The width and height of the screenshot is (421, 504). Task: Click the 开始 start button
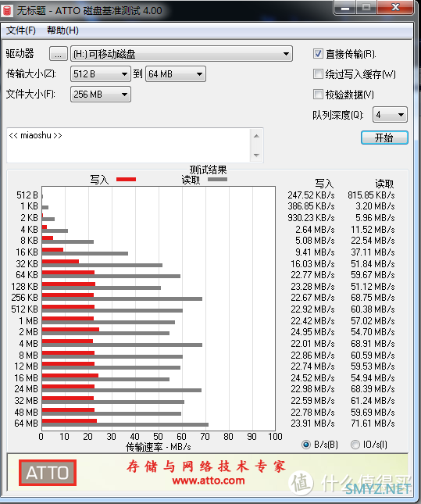click(x=384, y=138)
